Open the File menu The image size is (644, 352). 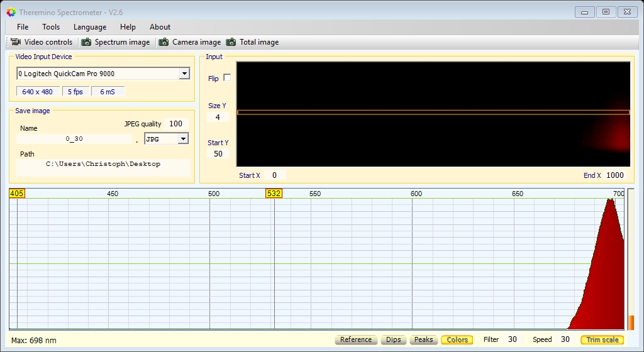(23, 27)
